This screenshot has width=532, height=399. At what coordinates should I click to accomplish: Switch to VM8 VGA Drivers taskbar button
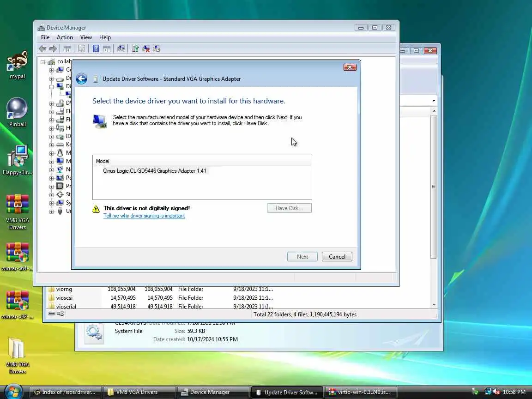click(139, 392)
